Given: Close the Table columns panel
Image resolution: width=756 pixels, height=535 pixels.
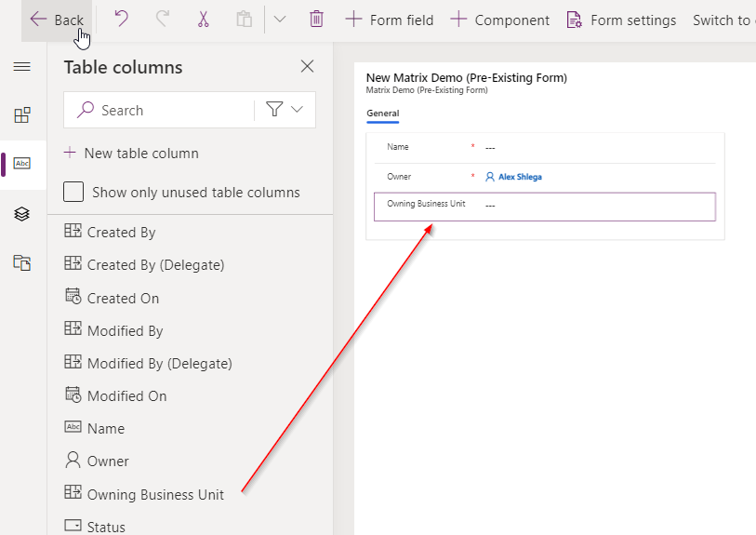Looking at the screenshot, I should pos(307,66).
